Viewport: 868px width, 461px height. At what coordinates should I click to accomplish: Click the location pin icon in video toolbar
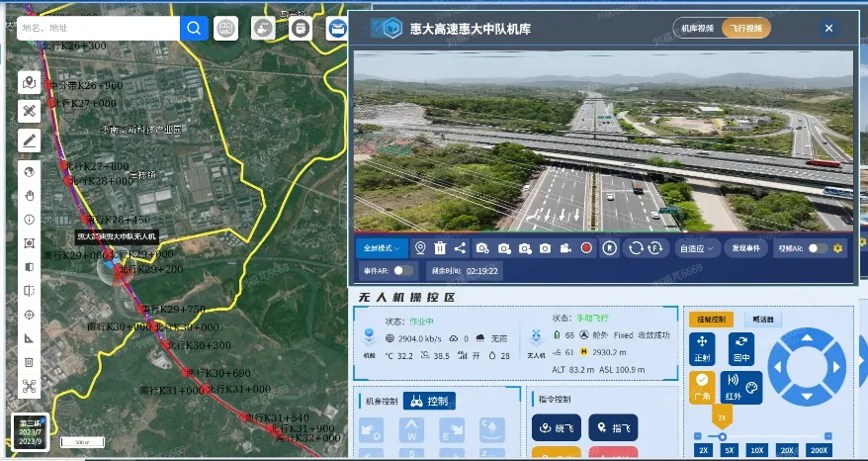(419, 247)
